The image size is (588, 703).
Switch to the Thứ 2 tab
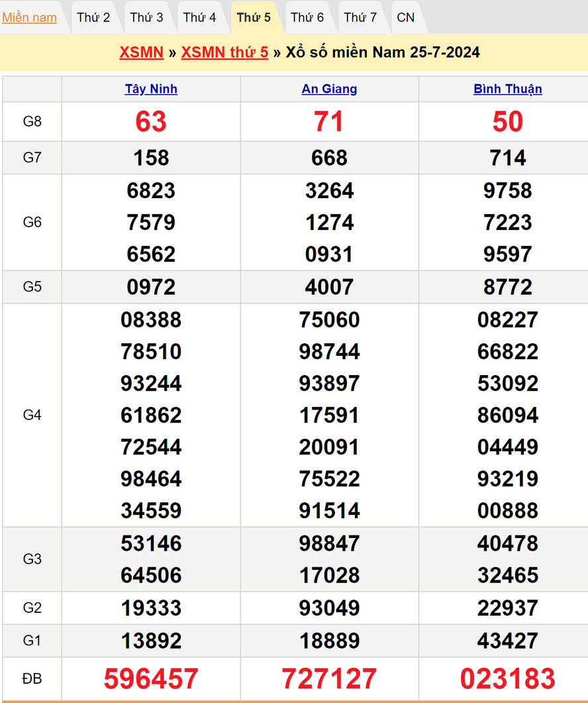93,17
